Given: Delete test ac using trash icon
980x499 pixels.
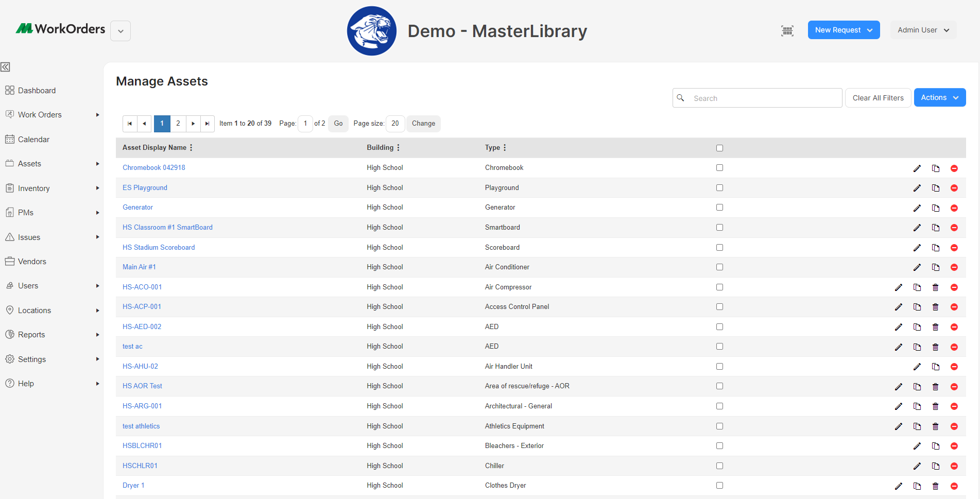Looking at the screenshot, I should (935, 347).
